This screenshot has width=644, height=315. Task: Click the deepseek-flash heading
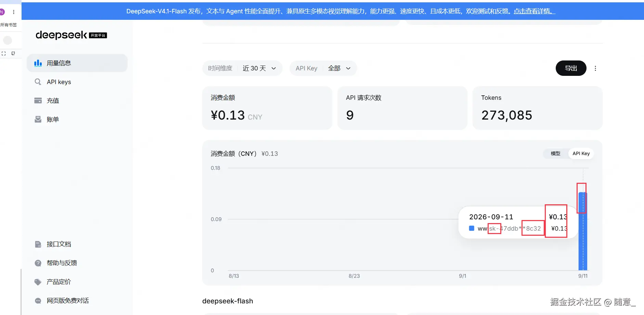[228, 301]
